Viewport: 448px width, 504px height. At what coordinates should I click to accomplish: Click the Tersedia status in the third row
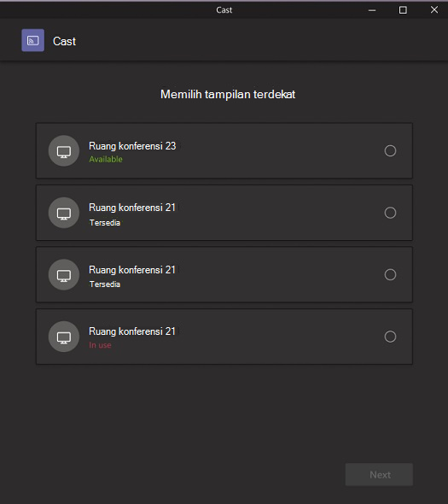(105, 284)
